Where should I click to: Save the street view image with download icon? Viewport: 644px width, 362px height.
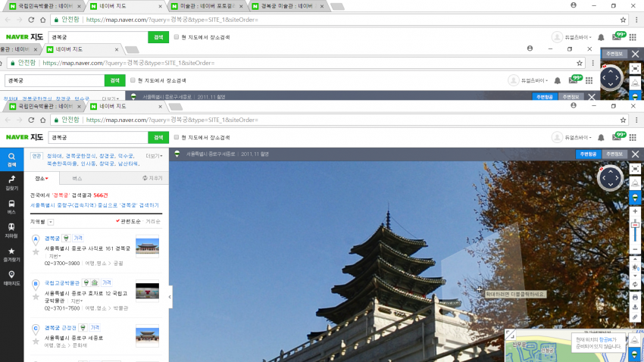(x=635, y=307)
